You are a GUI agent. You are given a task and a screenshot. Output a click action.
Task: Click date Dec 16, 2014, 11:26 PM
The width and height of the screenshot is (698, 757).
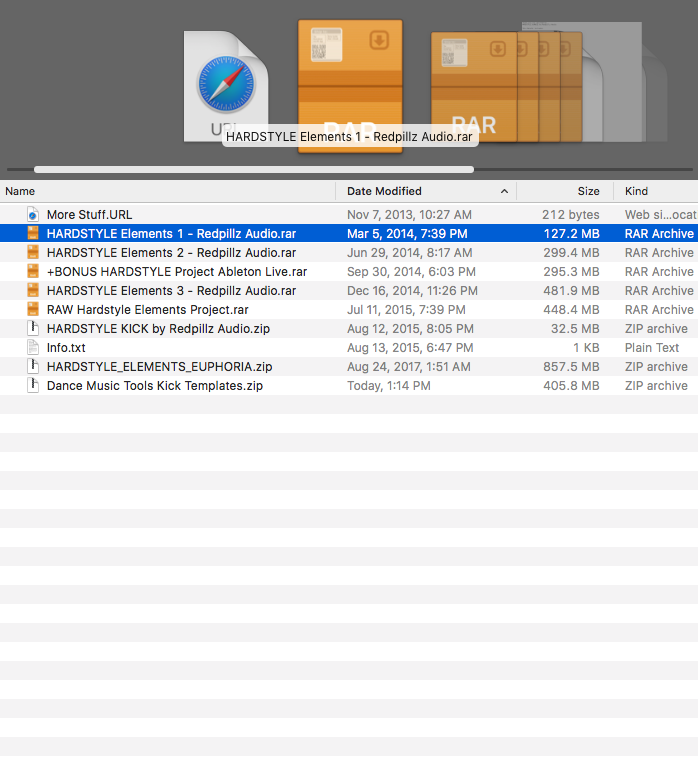(412, 291)
